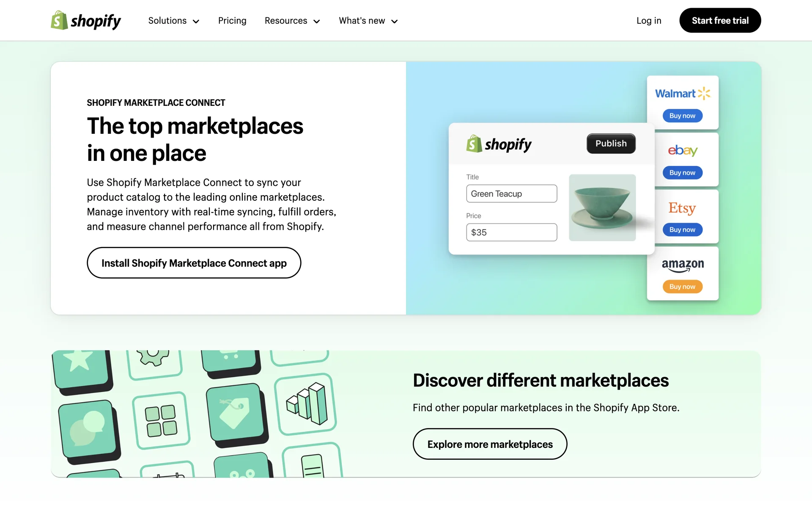Screen dimensions: 812x508
Task: Click the Shopify logo in header
Action: [86, 20]
